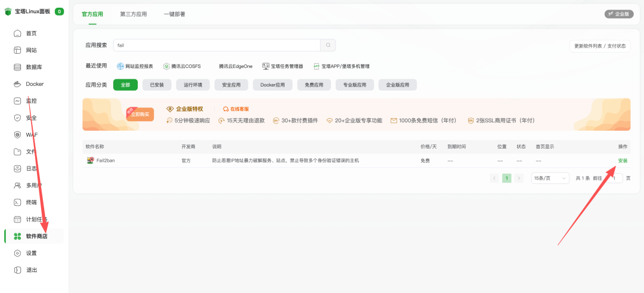Click the 到期时间 column header
Screen dimensions: 644x293
pyautogui.click(x=457, y=147)
